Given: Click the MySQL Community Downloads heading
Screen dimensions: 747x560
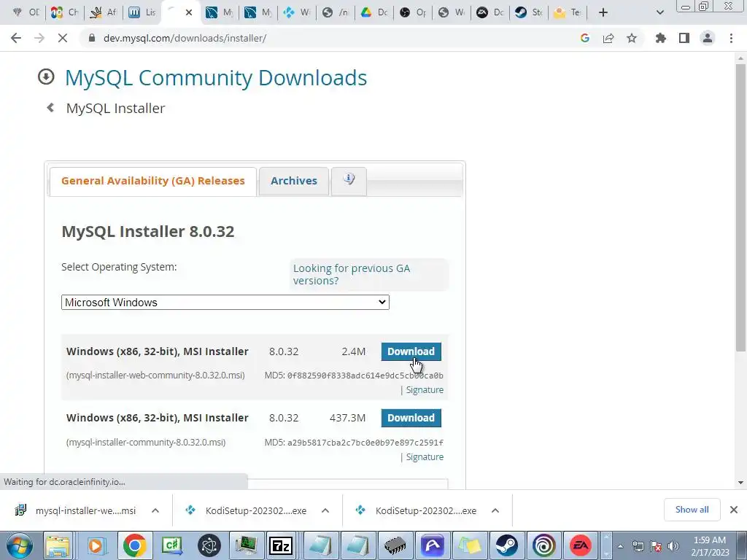Looking at the screenshot, I should pyautogui.click(x=216, y=77).
